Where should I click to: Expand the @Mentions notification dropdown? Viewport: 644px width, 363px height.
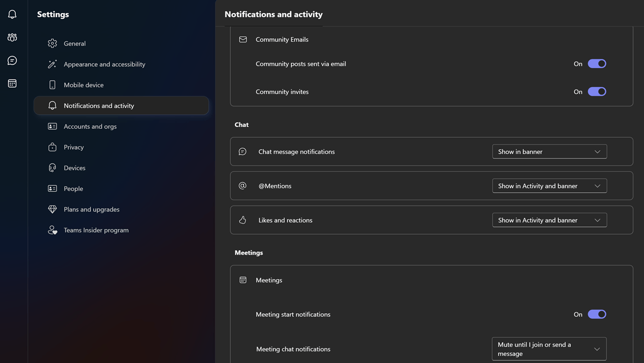pos(549,185)
